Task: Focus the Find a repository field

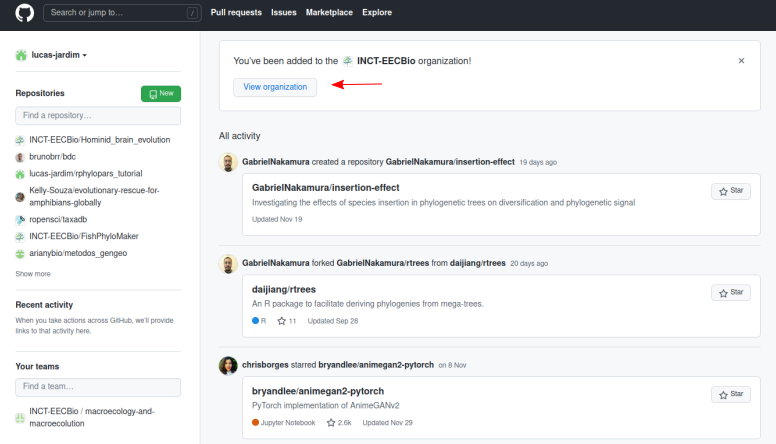Action: [x=98, y=116]
